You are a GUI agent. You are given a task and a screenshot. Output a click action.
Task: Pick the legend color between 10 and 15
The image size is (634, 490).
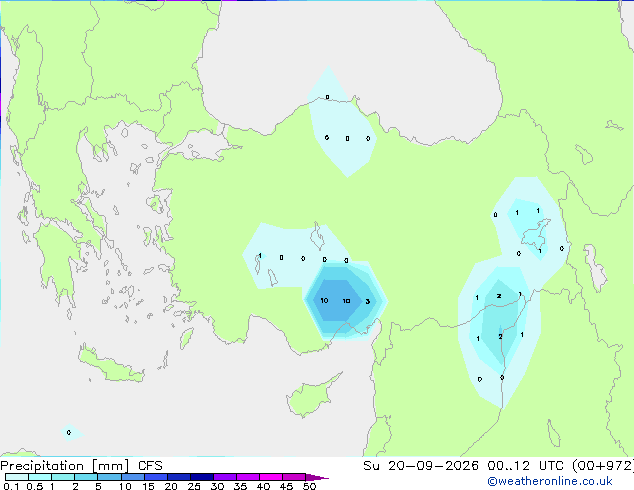[133, 477]
